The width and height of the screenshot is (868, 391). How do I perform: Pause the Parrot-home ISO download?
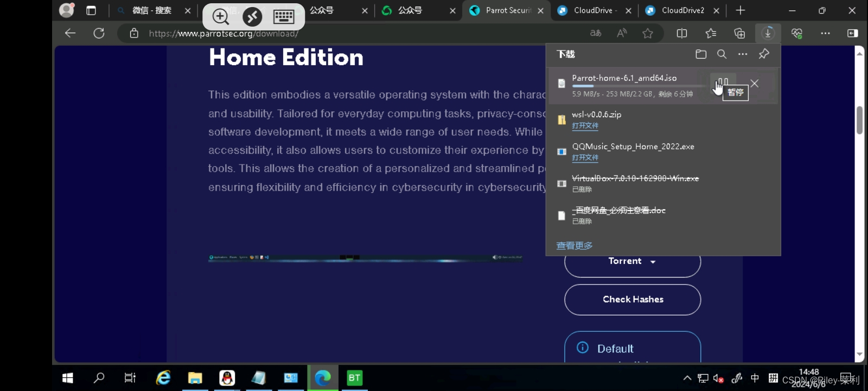[723, 83]
